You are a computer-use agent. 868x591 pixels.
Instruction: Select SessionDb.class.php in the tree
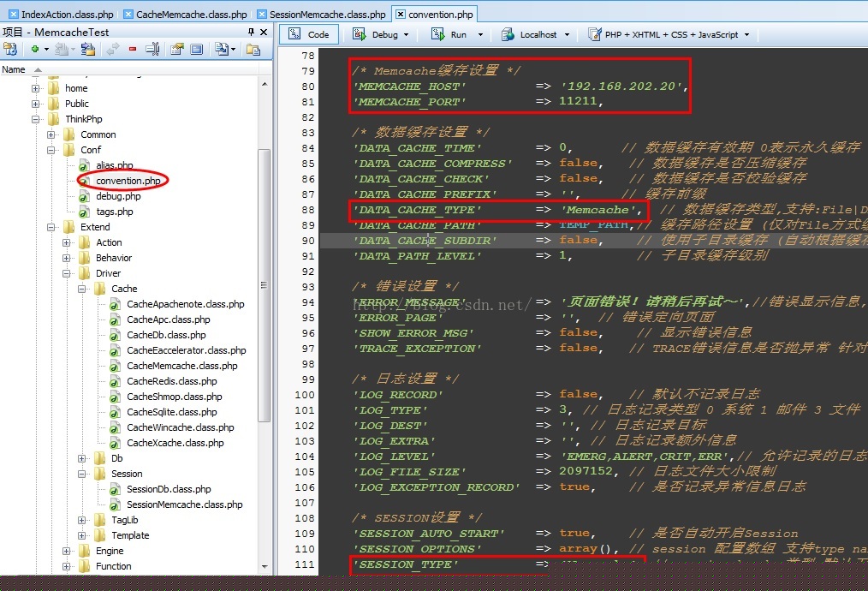[x=169, y=489]
